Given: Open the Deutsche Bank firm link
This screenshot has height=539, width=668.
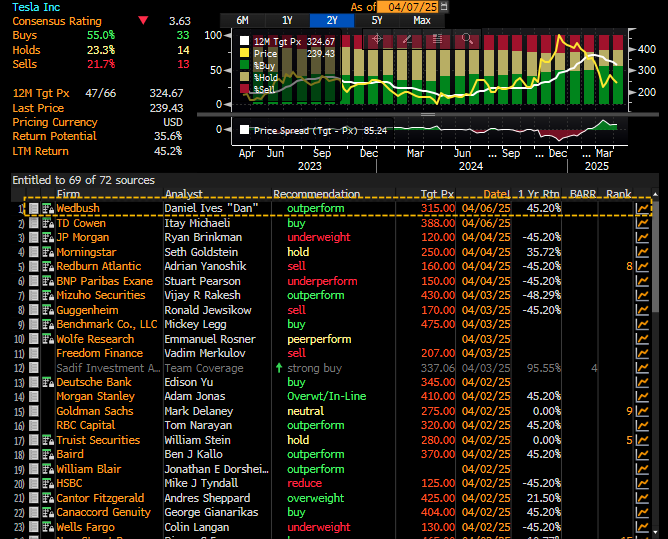Looking at the screenshot, I should click(x=94, y=382).
